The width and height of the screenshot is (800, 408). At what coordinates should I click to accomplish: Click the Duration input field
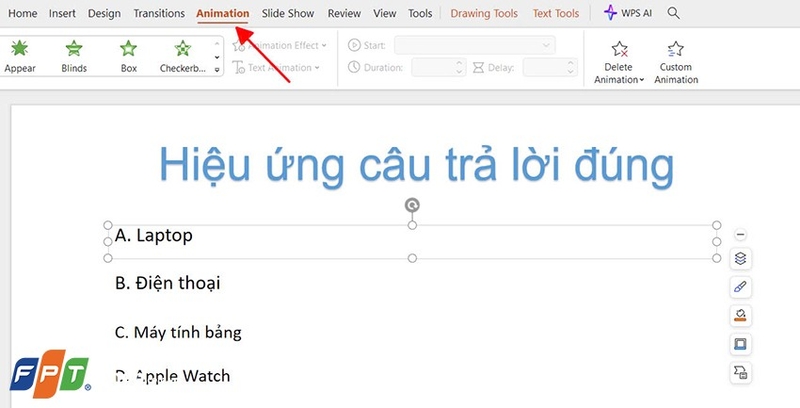click(433, 67)
